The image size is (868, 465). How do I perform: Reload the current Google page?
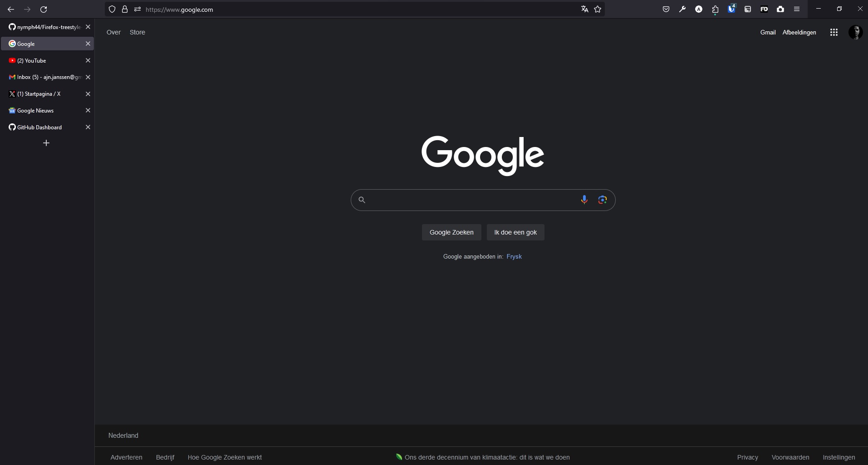[x=44, y=9]
